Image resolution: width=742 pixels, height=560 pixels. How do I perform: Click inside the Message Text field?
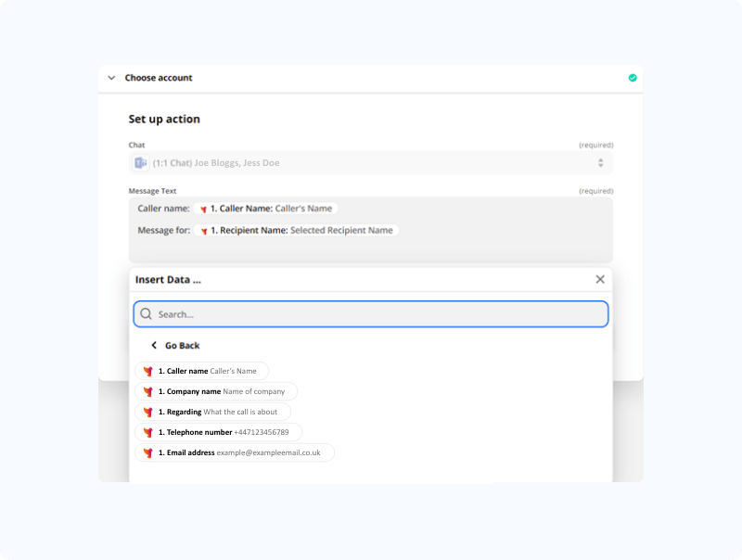pos(371,230)
